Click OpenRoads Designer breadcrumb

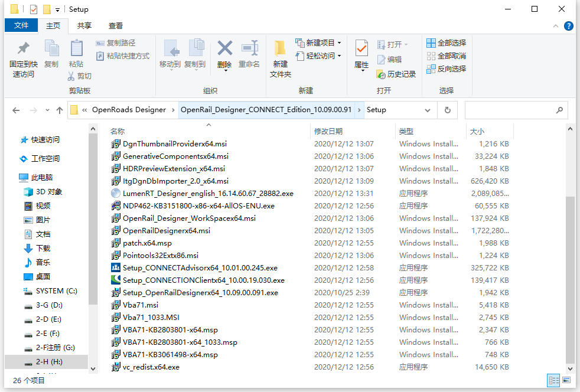(x=129, y=110)
